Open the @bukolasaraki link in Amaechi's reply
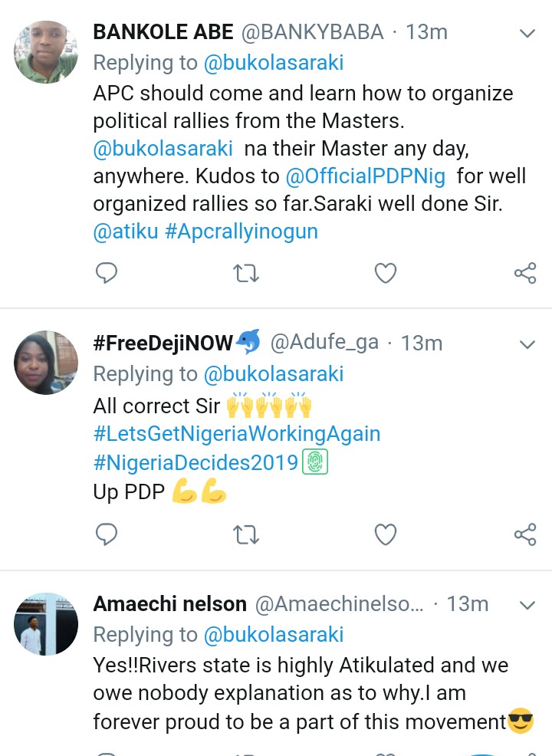This screenshot has height=756, width=552. [x=274, y=635]
